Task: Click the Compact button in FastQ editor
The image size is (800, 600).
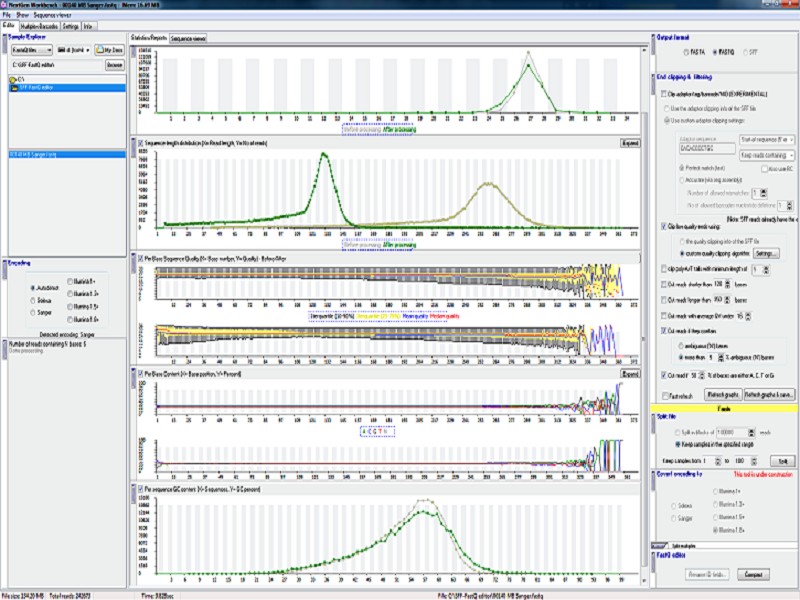Action: click(753, 574)
